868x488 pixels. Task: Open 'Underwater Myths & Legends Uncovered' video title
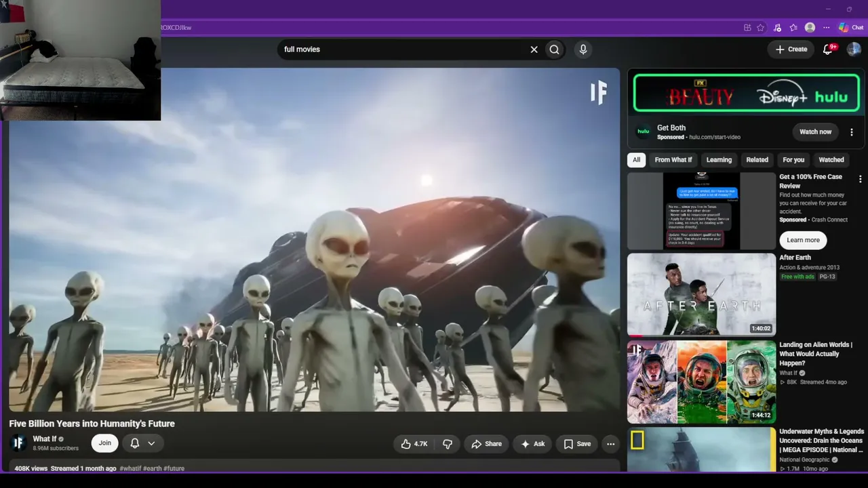click(x=822, y=441)
